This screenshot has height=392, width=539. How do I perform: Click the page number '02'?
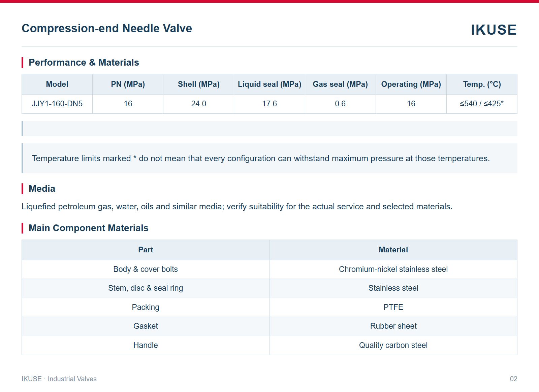pyautogui.click(x=513, y=379)
